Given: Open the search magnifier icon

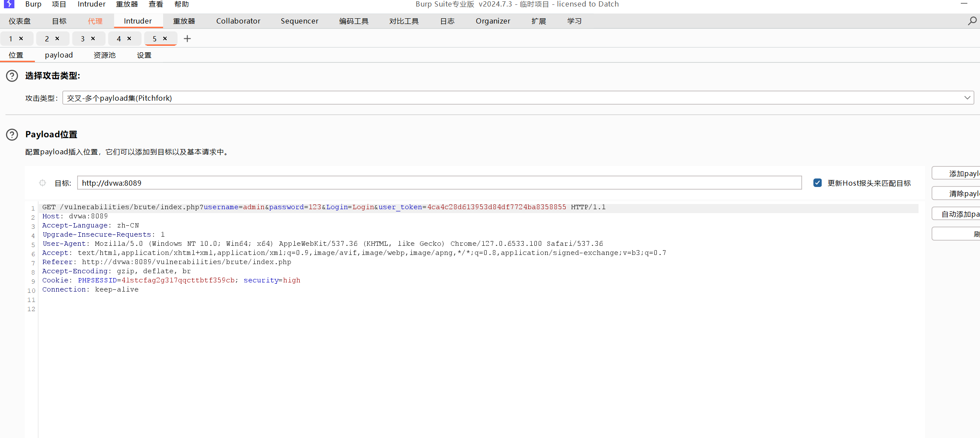Looking at the screenshot, I should pos(972,21).
